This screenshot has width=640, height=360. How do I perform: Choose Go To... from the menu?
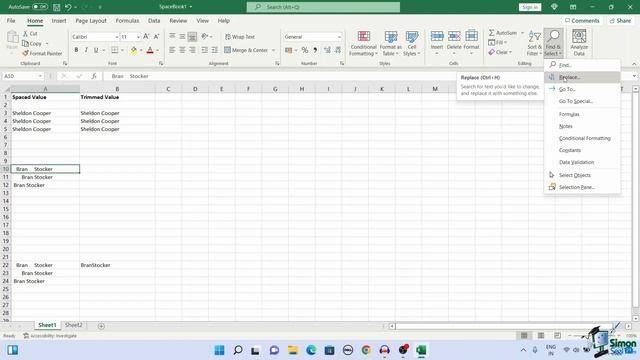[x=582, y=89]
